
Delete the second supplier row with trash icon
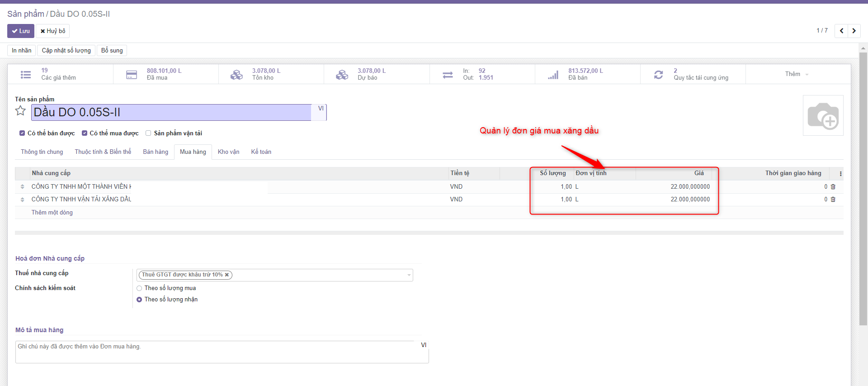(833, 200)
